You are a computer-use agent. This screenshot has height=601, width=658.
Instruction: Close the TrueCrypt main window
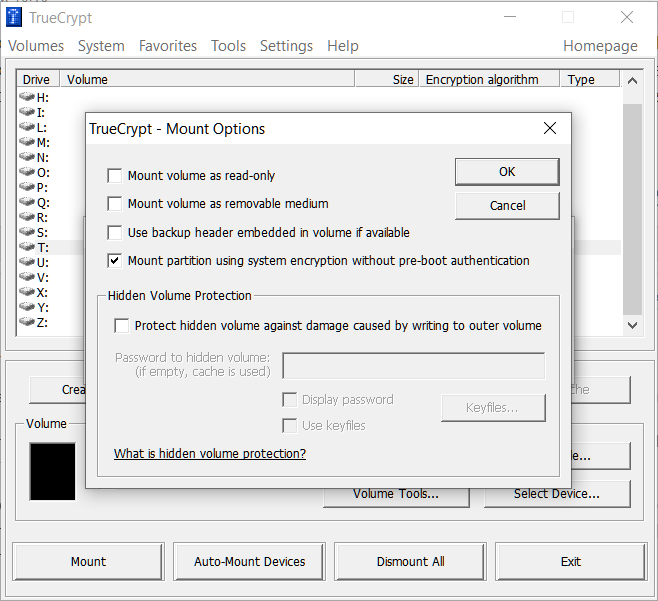pos(627,17)
